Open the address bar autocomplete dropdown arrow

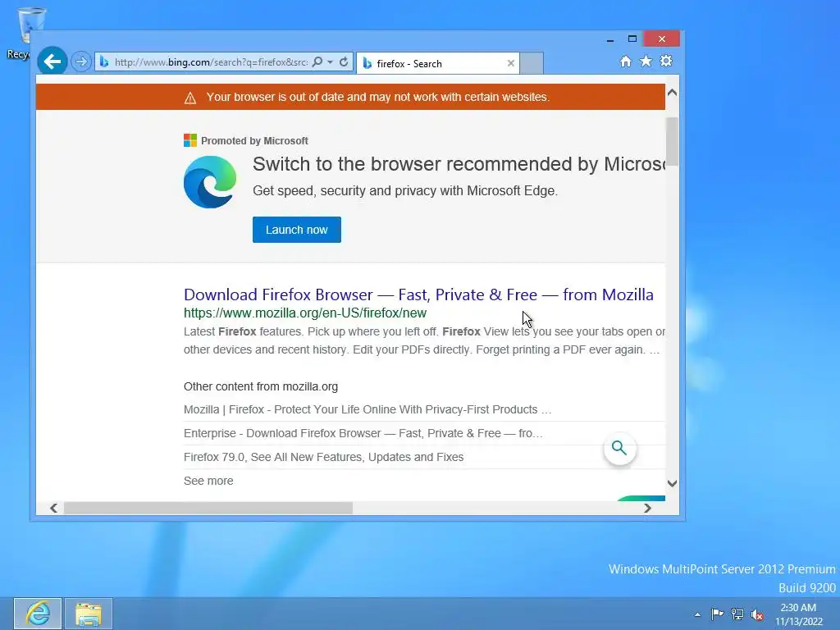point(330,62)
